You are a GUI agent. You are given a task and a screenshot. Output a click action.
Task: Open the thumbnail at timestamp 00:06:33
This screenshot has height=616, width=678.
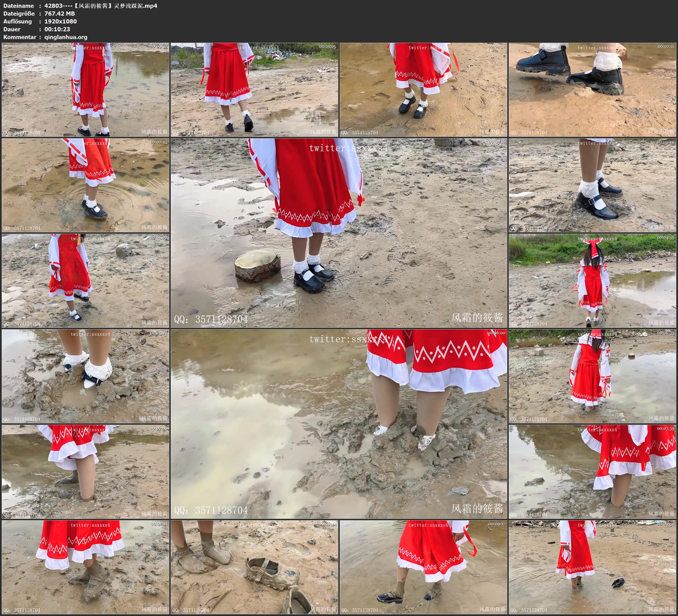tap(592, 376)
